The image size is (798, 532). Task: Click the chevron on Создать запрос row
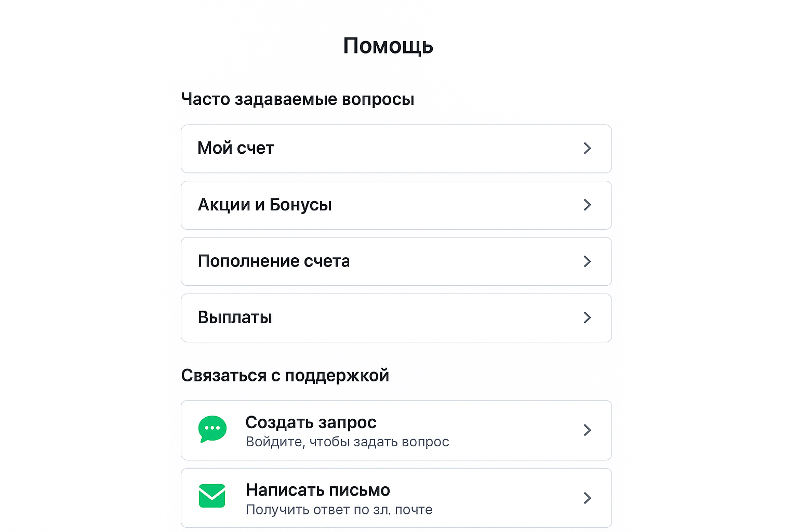click(587, 430)
